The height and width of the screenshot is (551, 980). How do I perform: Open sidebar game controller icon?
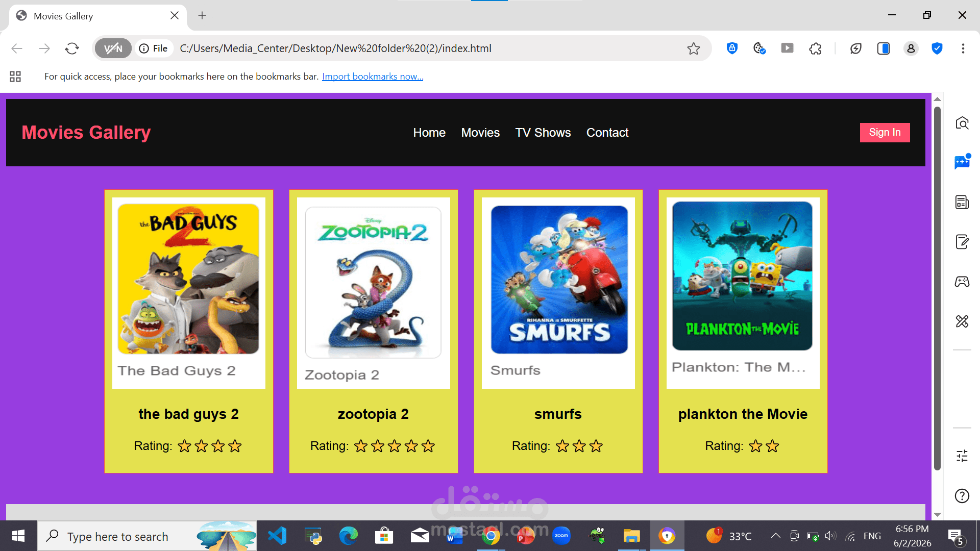tap(962, 282)
